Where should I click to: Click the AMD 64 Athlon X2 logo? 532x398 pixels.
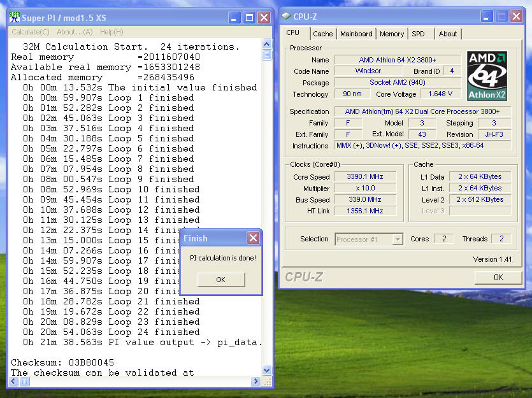click(487, 76)
